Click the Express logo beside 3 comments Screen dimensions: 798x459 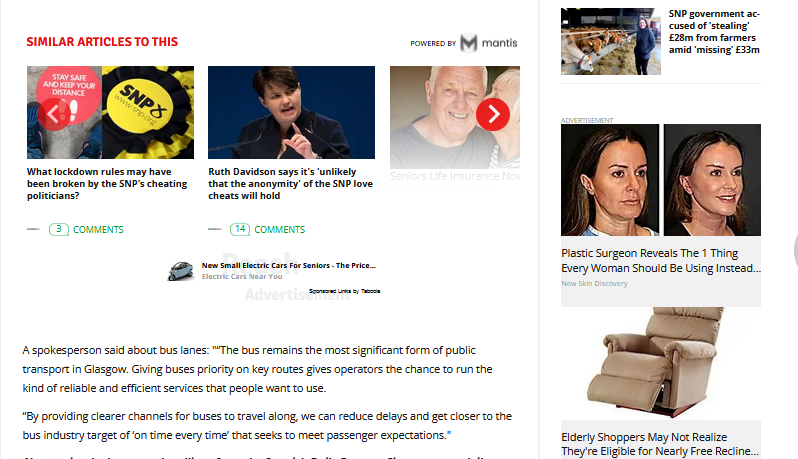34,229
